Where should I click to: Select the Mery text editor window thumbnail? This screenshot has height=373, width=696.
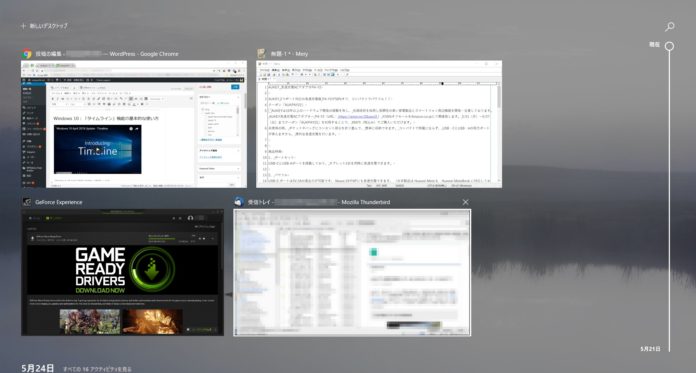[379, 124]
